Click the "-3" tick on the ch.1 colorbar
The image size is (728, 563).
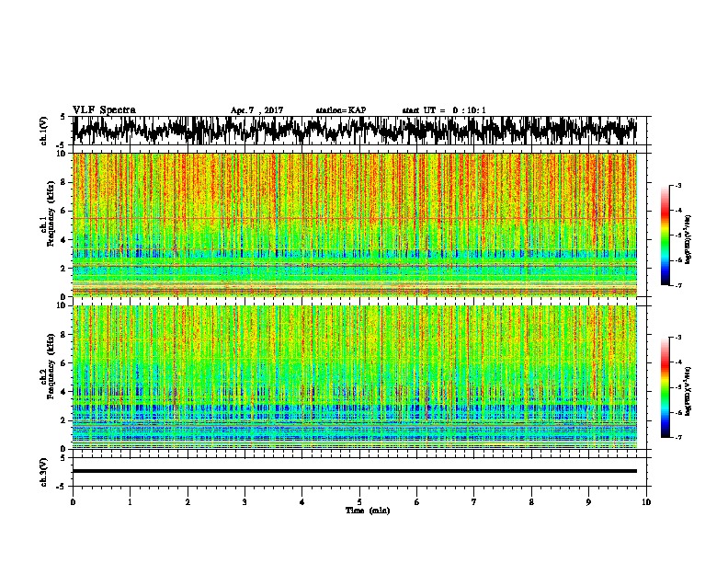pyautogui.click(x=678, y=186)
